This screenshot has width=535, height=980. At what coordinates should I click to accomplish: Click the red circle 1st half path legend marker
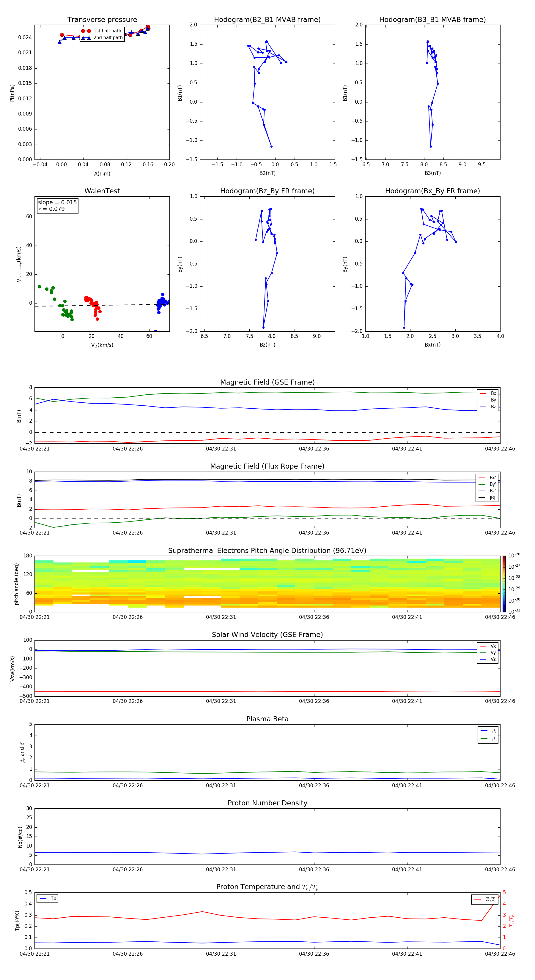(x=86, y=31)
